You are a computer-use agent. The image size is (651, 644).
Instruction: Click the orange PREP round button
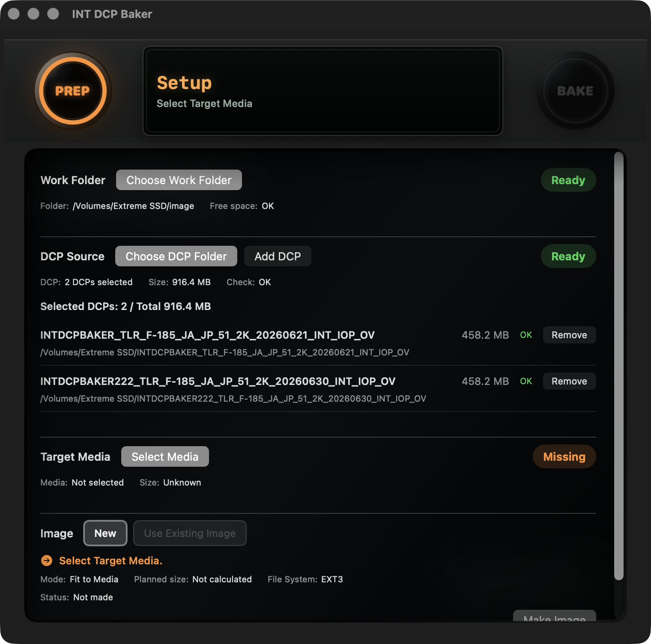point(73,91)
